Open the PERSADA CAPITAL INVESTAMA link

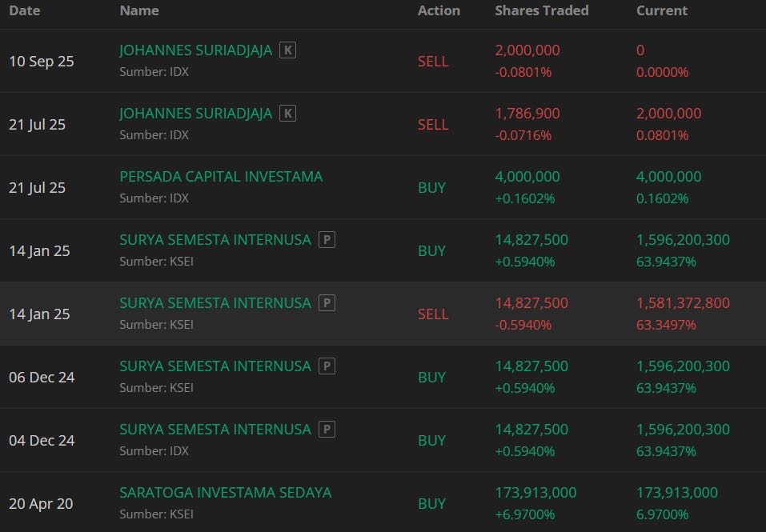coord(221,177)
